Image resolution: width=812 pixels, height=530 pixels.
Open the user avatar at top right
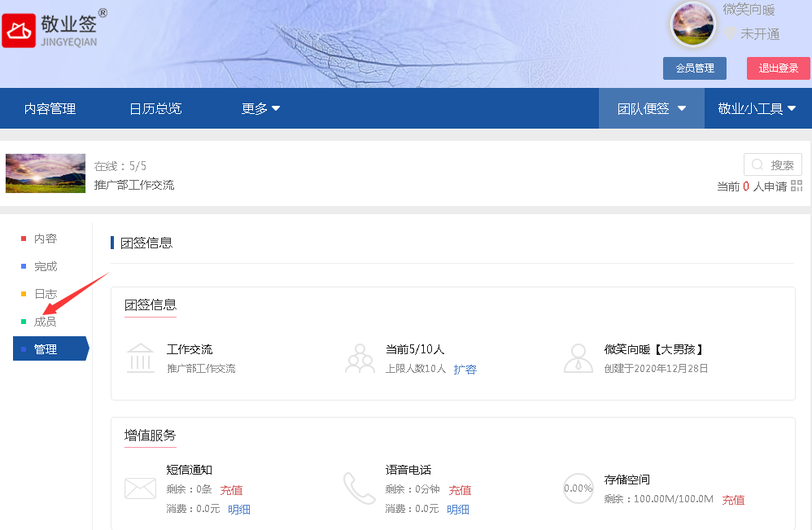coord(693,24)
